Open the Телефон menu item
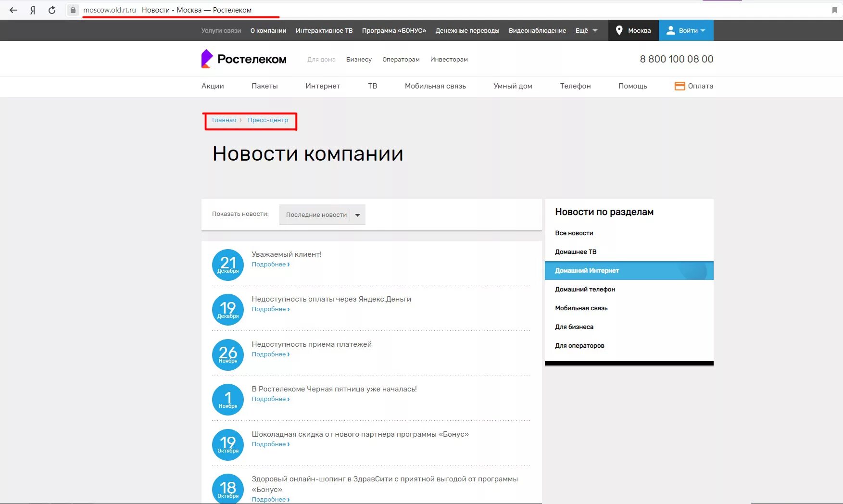The height and width of the screenshot is (504, 843). 575,86
